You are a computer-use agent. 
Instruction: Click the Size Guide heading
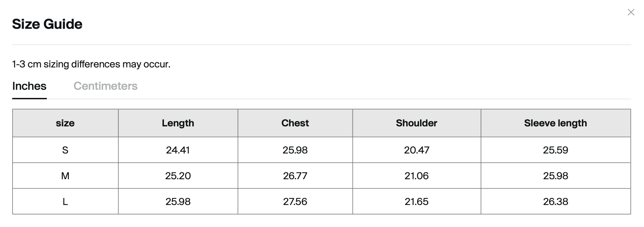(47, 24)
